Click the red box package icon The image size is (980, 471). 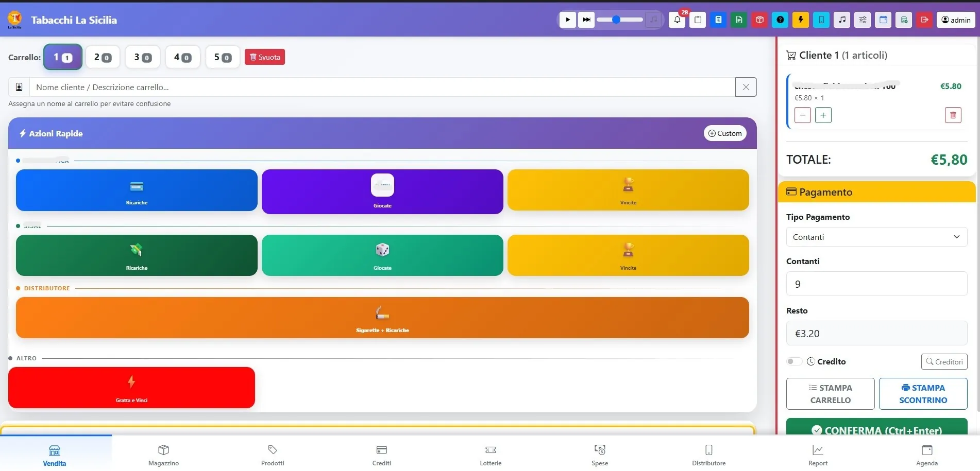coord(759,20)
